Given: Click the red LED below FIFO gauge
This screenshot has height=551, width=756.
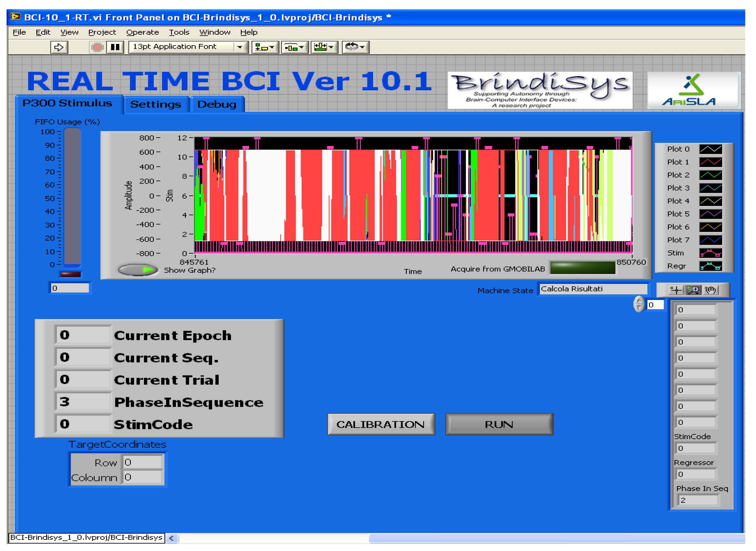Looking at the screenshot, I should pyautogui.click(x=70, y=274).
